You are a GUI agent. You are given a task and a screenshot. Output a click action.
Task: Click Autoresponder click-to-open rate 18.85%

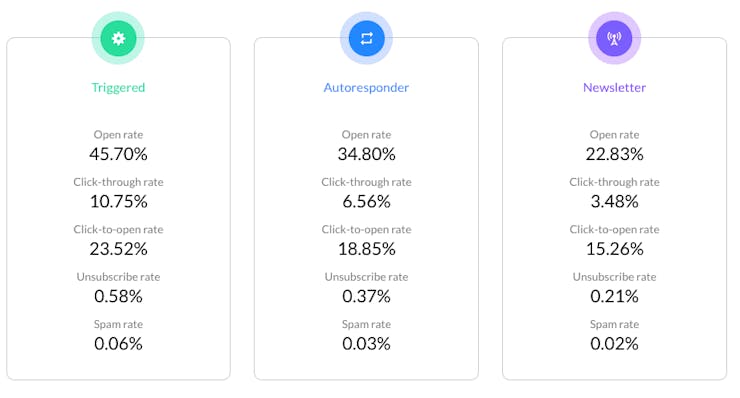coord(366,249)
